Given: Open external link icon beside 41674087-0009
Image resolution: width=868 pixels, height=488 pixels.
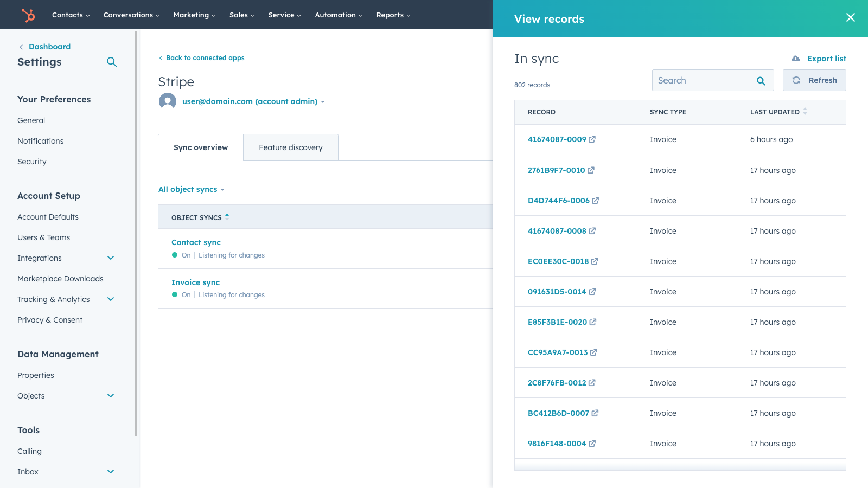Looking at the screenshot, I should [x=592, y=139].
